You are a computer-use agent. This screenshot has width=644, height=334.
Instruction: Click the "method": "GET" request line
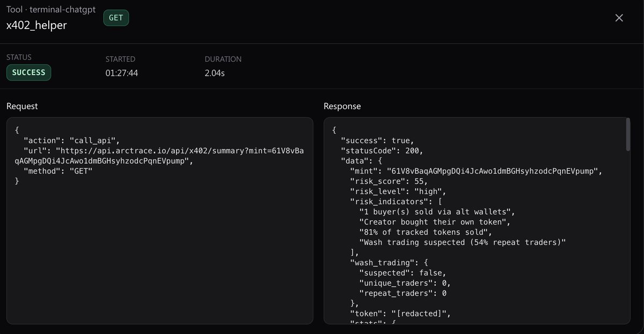pyautogui.click(x=58, y=171)
